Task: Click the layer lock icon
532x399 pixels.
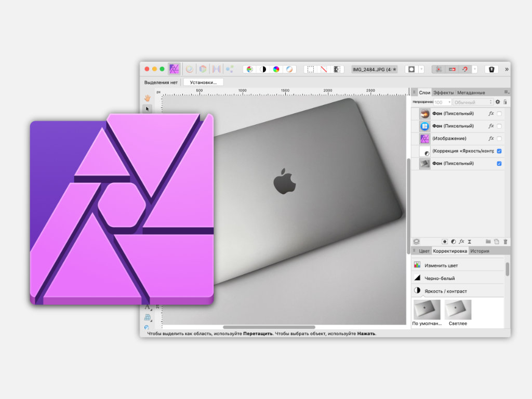Action: [505, 102]
